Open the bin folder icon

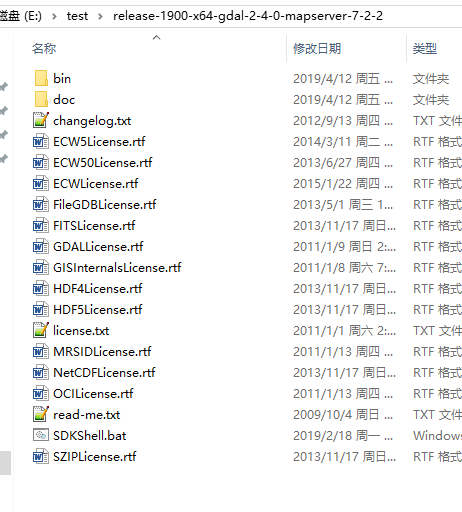click(41, 78)
